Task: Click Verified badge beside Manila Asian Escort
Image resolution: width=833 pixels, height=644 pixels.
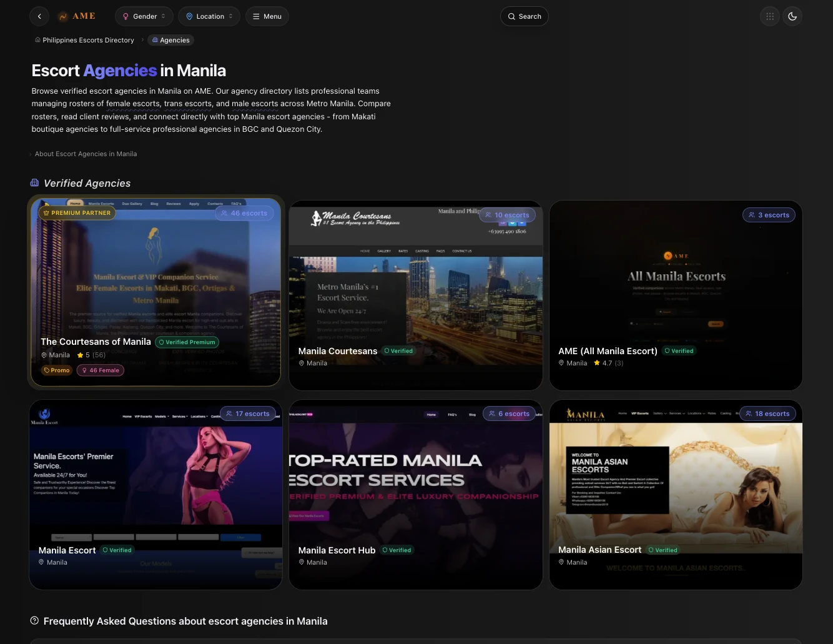Action: pos(663,550)
